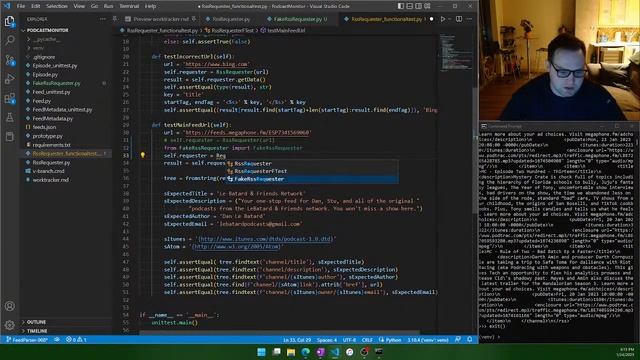This screenshot has width=640, height=360.
Task: Switch to the RssRequester.py tab
Action: pyautogui.click(x=231, y=19)
